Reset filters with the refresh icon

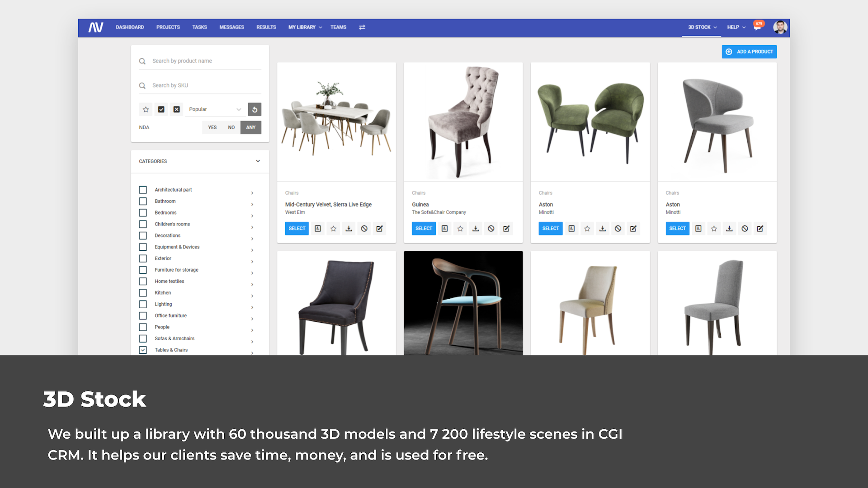point(255,109)
